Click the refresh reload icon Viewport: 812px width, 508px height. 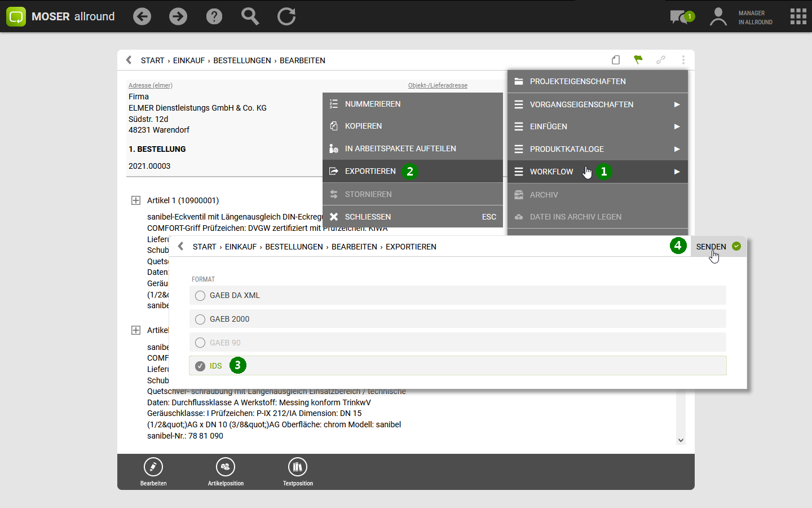286,16
